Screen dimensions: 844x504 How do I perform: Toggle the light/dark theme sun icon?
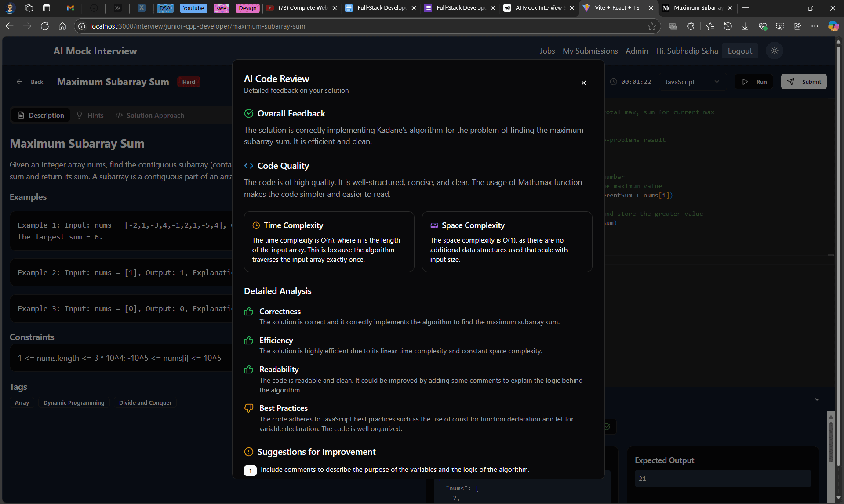pyautogui.click(x=774, y=51)
